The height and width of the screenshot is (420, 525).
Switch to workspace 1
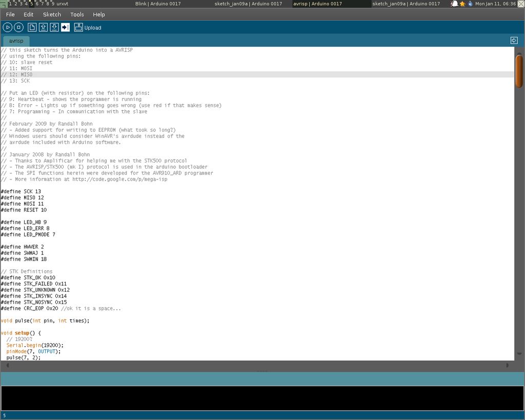10,4
